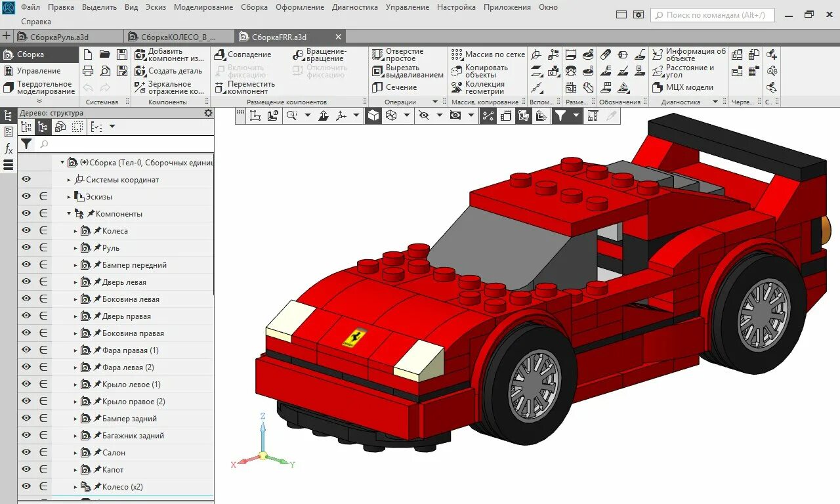Click Переместить компонент tool
Viewport: 840px width, 504px height.
click(x=245, y=87)
